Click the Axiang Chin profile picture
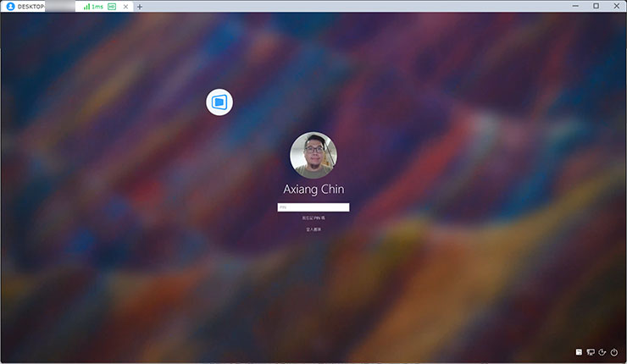The image size is (627, 364). click(313, 155)
